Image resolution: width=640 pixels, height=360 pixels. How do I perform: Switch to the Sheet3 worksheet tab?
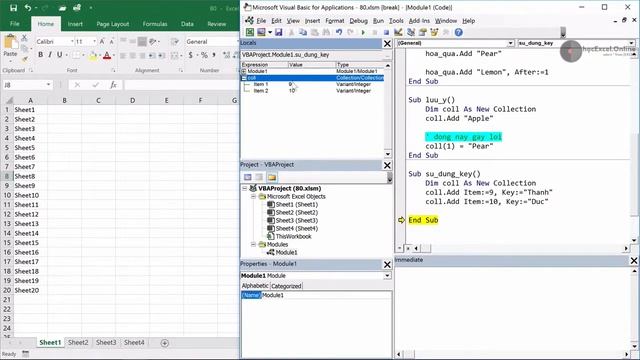(106, 342)
